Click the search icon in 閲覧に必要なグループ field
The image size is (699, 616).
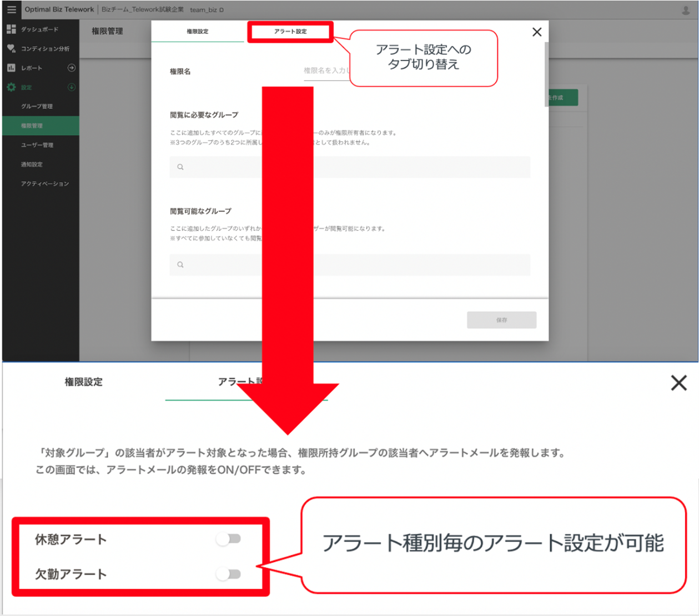tap(180, 167)
